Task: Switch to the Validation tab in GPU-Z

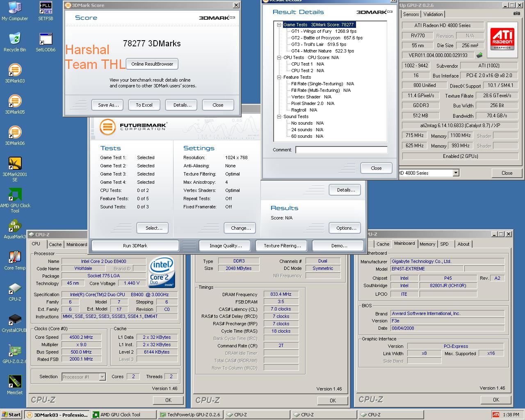Action: coord(433,14)
